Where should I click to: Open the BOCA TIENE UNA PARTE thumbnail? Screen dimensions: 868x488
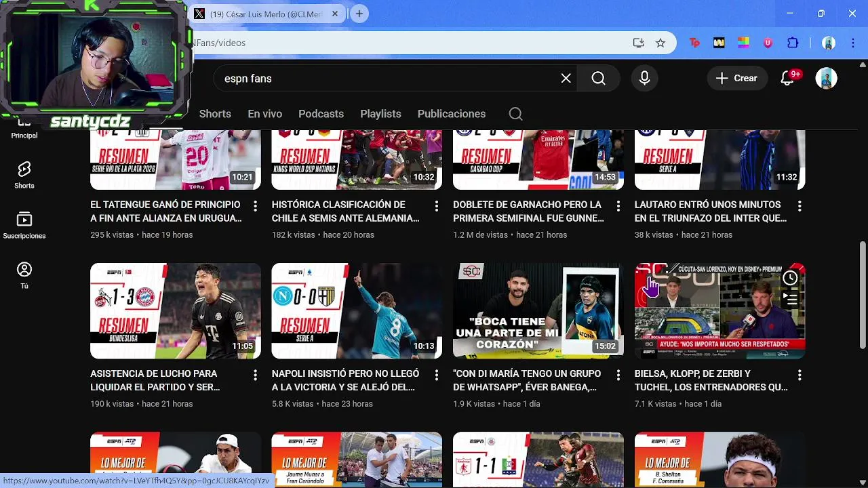point(538,310)
